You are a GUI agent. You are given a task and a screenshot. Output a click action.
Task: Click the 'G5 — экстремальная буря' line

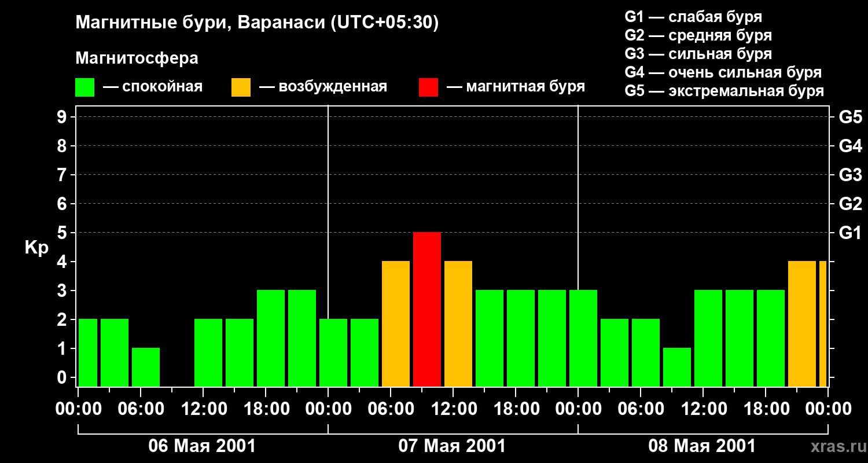coord(724,91)
